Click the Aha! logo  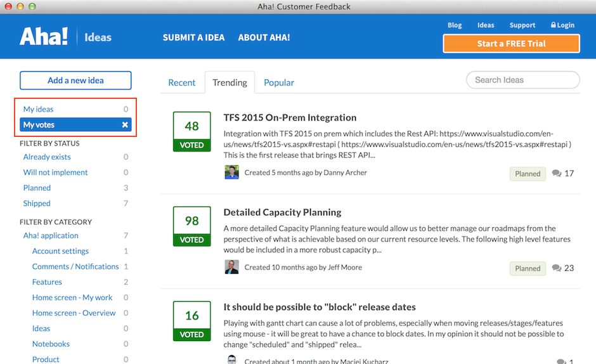pos(44,36)
